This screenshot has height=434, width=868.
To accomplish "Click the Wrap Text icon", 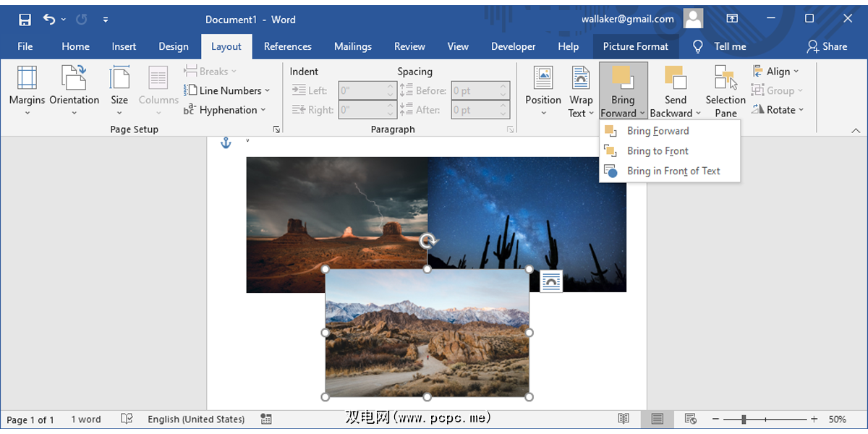I will point(581,78).
